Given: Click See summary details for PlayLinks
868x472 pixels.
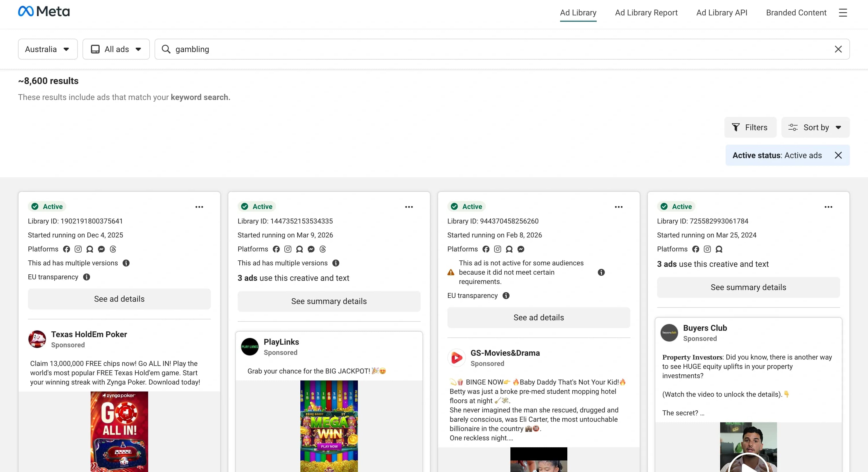Looking at the screenshot, I should click(x=329, y=301).
